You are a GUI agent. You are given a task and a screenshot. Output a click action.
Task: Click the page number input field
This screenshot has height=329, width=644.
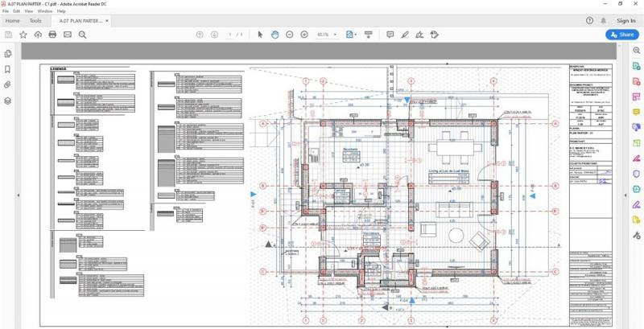[x=230, y=35]
